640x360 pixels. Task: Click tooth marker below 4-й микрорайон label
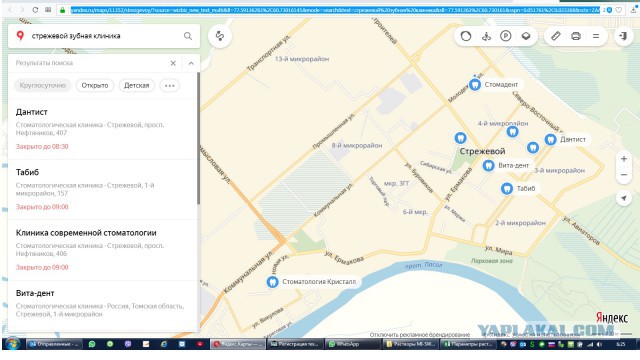512,131
